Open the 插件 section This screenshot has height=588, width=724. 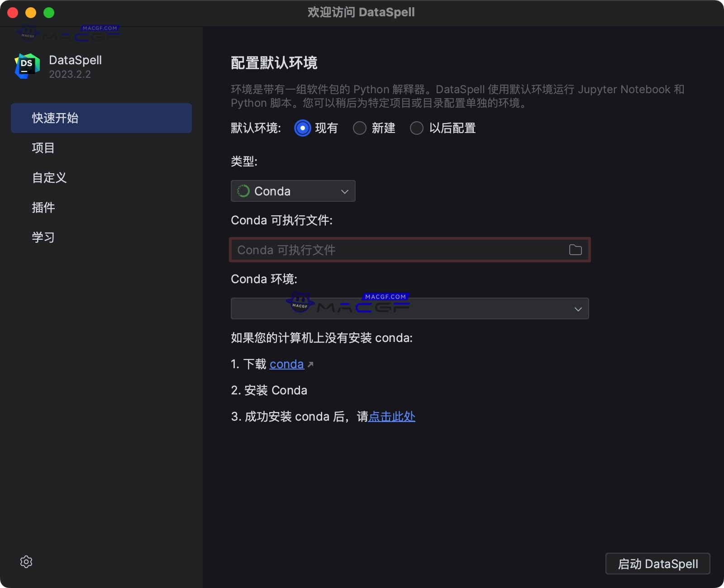(43, 208)
